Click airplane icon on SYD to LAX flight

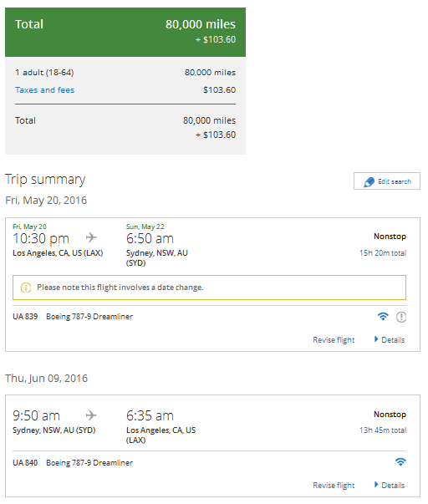pyautogui.click(x=91, y=415)
